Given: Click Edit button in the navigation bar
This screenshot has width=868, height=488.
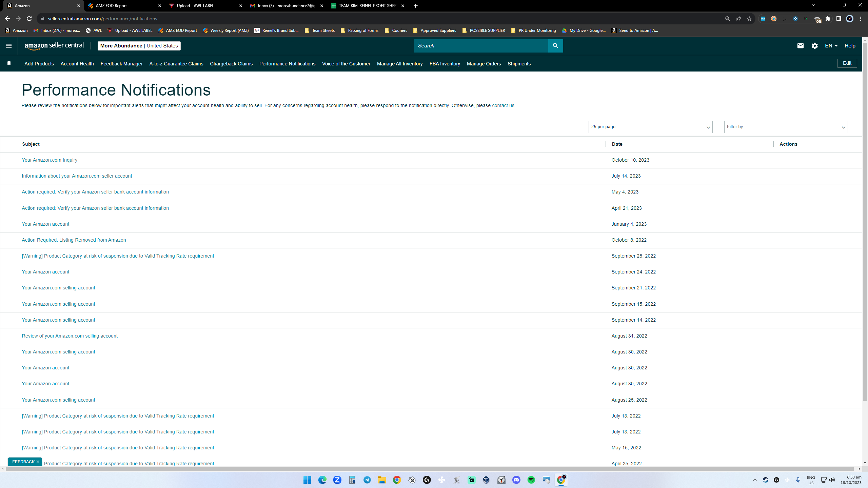Looking at the screenshot, I should pyautogui.click(x=847, y=63).
